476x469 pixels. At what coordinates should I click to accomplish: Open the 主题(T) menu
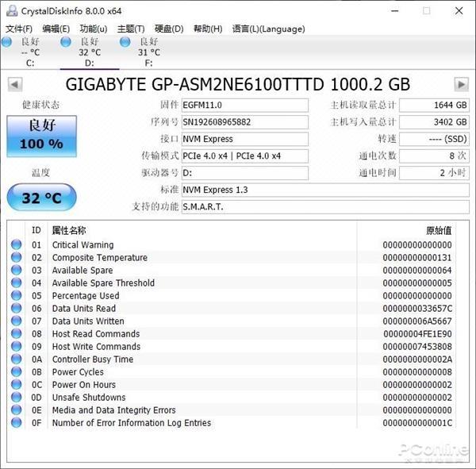(x=131, y=29)
